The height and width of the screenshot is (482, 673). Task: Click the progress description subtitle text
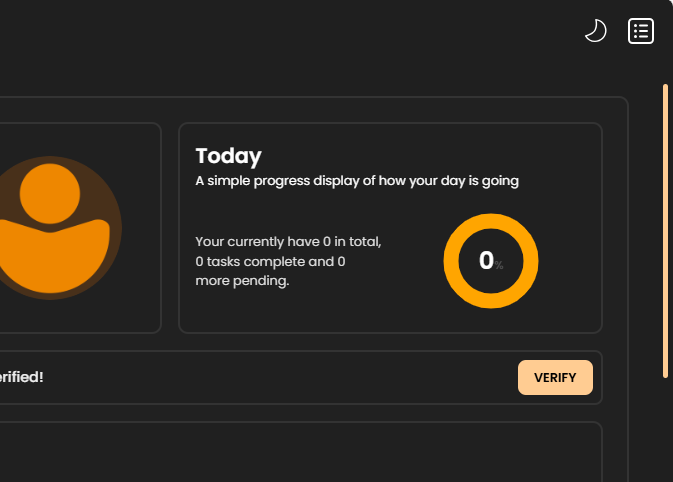357,181
